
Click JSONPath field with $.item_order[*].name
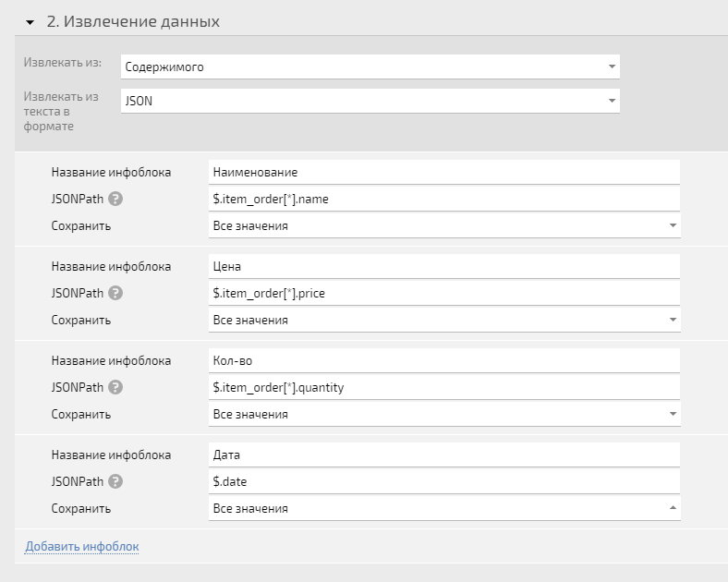coord(444,200)
